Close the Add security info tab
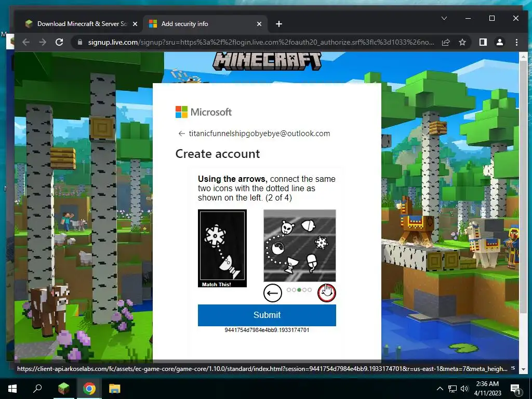This screenshot has width=532, height=399. 259,24
